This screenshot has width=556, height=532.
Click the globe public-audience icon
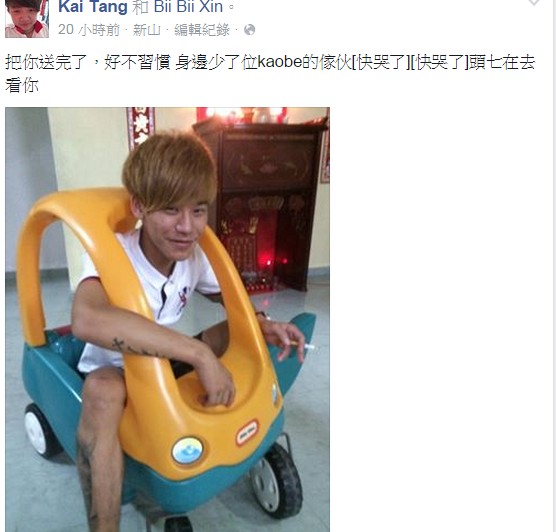[x=250, y=30]
